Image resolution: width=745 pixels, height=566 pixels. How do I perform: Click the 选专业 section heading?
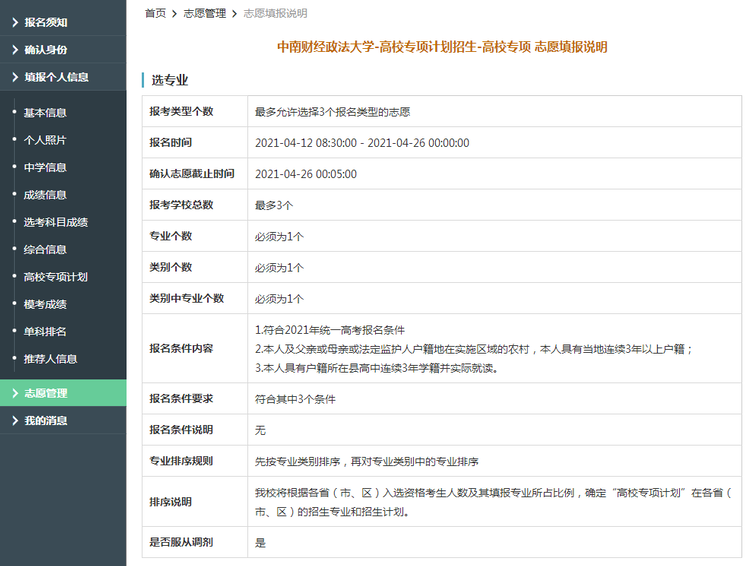(170, 80)
